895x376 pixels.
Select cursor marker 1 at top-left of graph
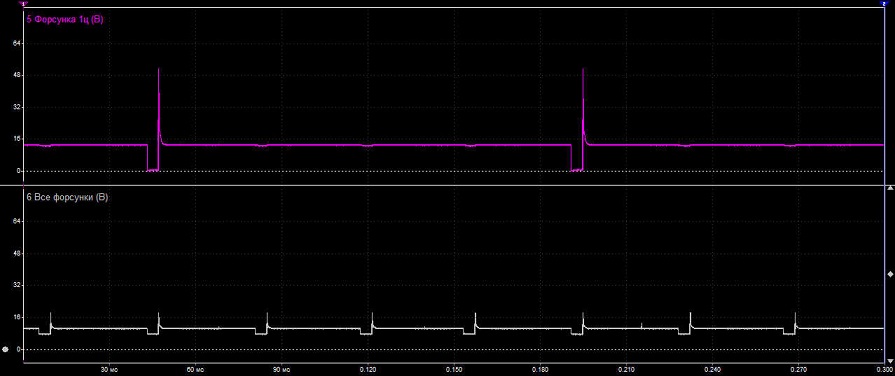[24, 4]
